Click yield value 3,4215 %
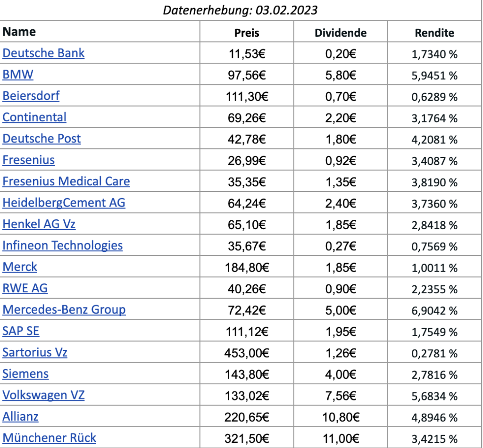This screenshot has height=448, width=483. coord(434,439)
